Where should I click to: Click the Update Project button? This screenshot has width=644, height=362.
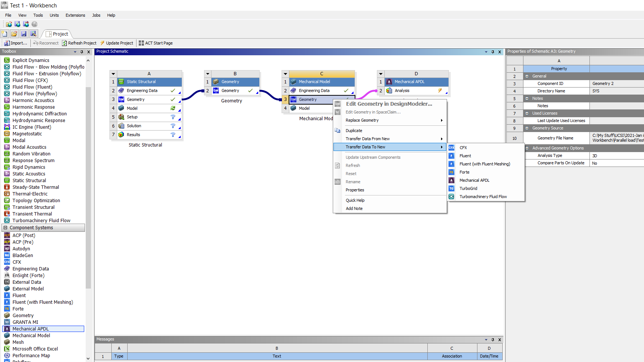pos(117,43)
